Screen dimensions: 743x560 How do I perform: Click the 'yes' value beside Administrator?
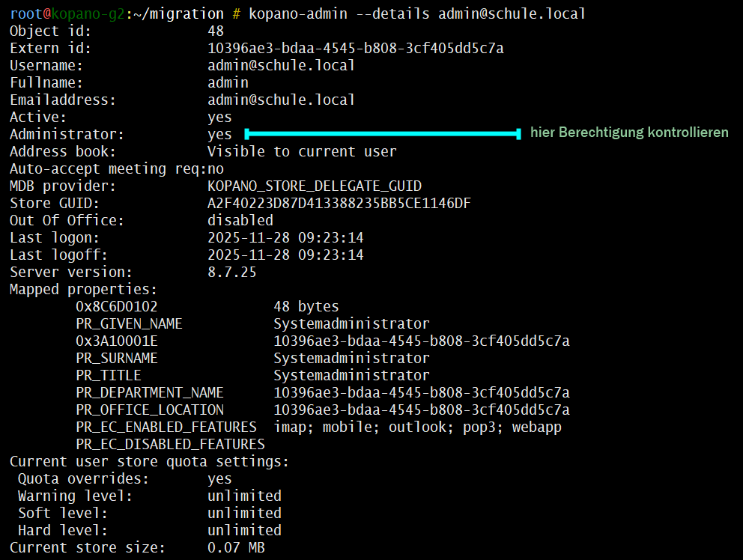pos(219,135)
